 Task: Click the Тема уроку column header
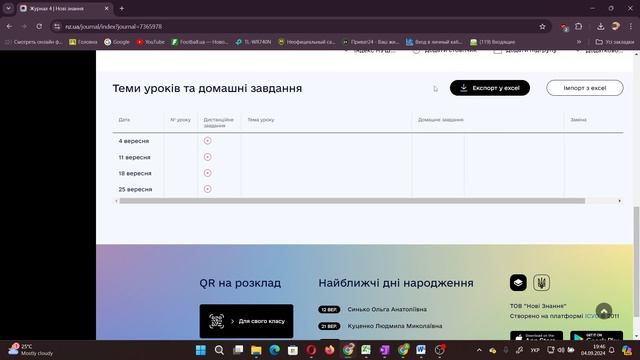pos(261,120)
